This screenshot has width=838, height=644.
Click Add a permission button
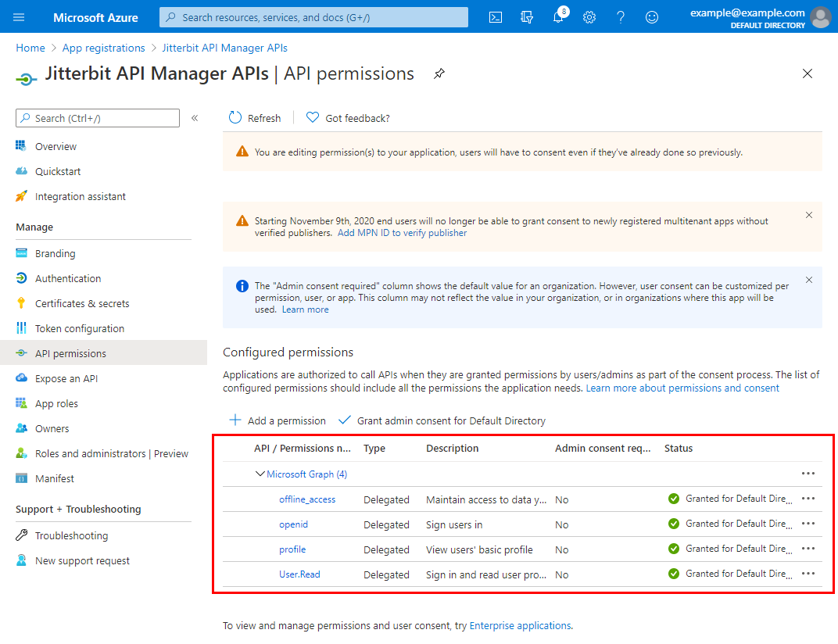click(278, 420)
